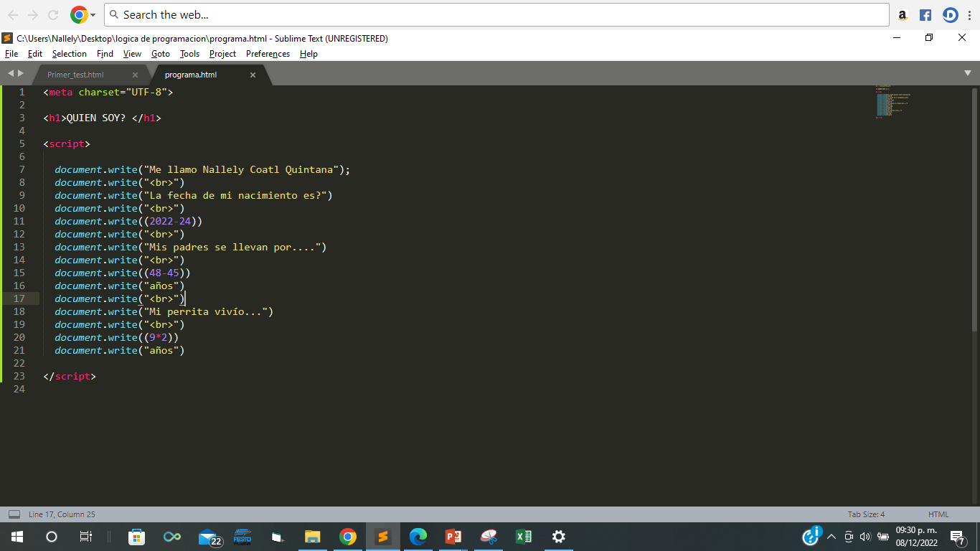Open the Disney+ shortcut icon
Image resolution: width=980 pixels, height=551 pixels.
click(951, 14)
